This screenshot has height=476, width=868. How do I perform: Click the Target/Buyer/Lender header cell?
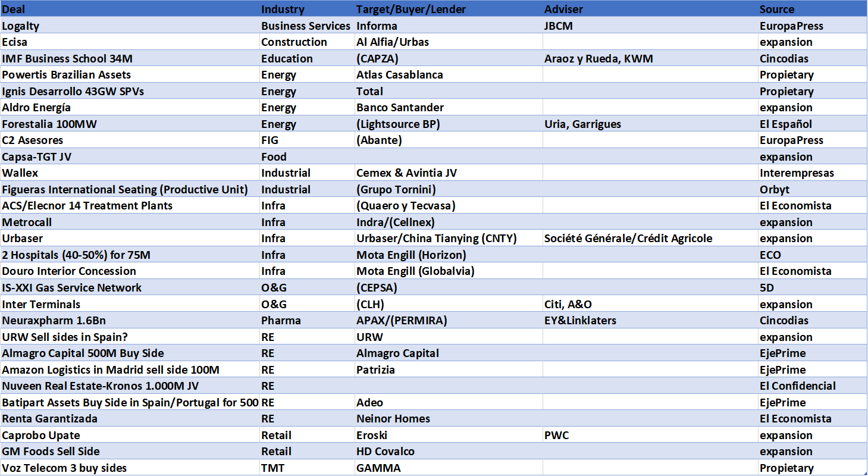[x=449, y=9]
